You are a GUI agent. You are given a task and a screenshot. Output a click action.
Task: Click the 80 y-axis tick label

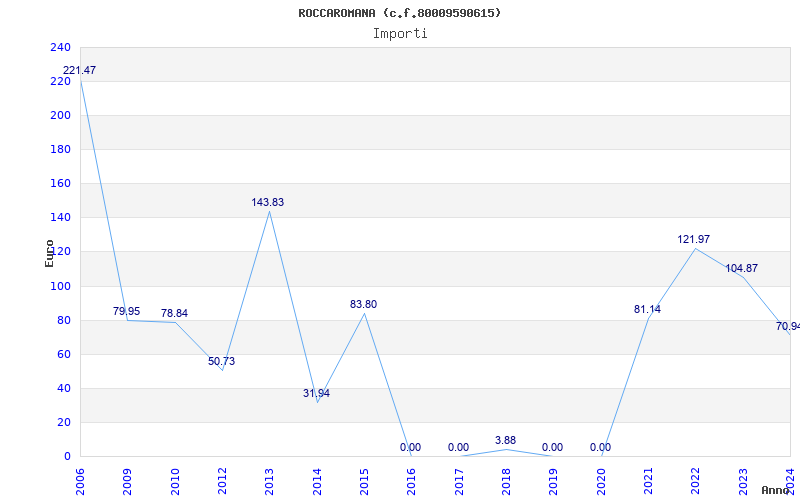[x=64, y=320]
